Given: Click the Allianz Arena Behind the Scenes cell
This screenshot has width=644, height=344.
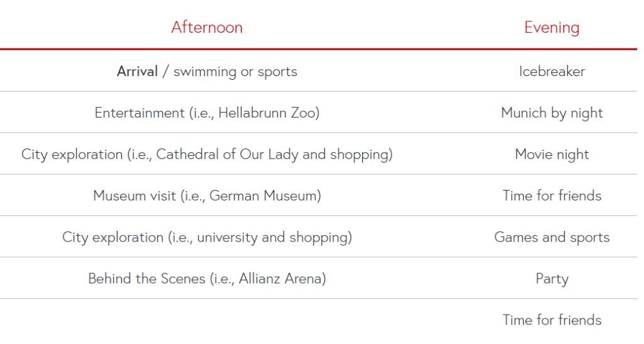Looking at the screenshot, I should click(207, 279).
